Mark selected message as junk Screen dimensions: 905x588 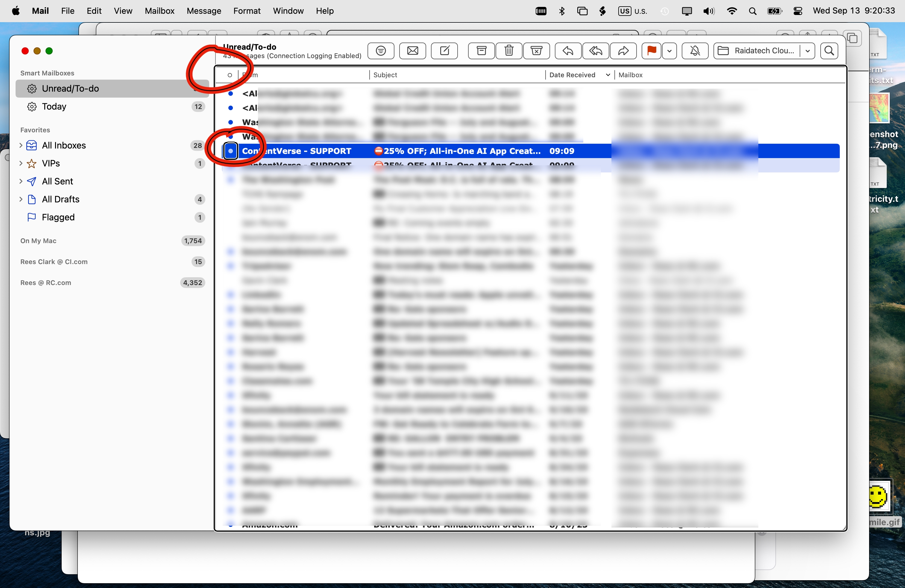pos(536,51)
